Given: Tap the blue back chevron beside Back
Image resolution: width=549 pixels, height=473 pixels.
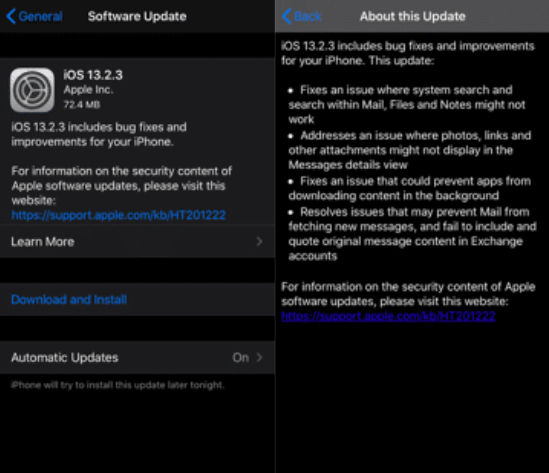Looking at the screenshot, I should click(287, 16).
